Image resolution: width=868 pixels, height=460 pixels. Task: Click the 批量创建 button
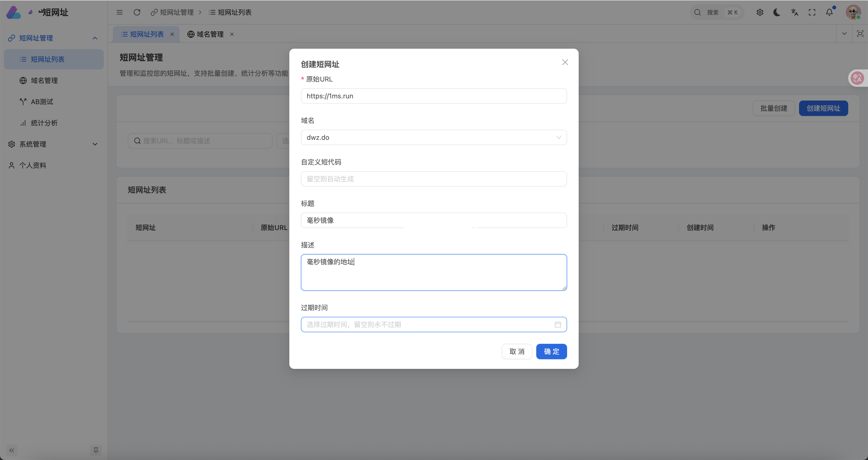tap(774, 108)
